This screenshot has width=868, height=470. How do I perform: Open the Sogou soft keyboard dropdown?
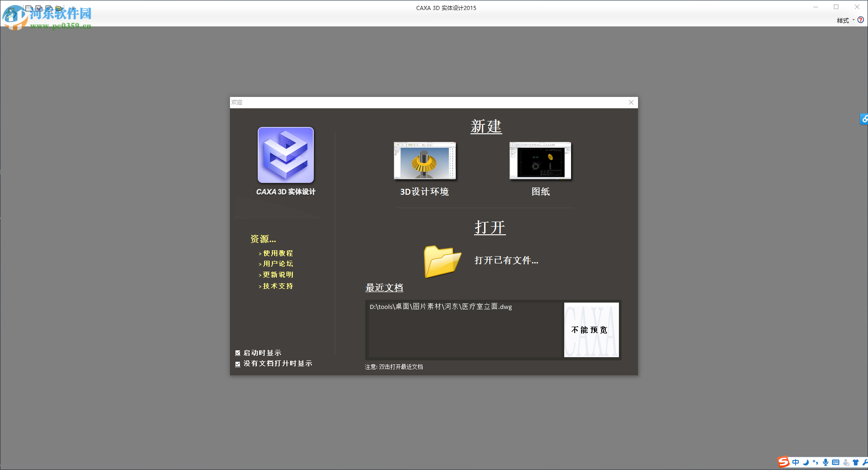click(x=836, y=462)
